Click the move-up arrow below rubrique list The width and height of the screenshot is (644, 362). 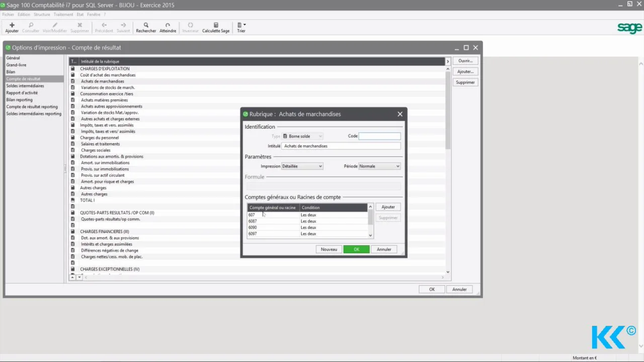pyautogui.click(x=72, y=277)
